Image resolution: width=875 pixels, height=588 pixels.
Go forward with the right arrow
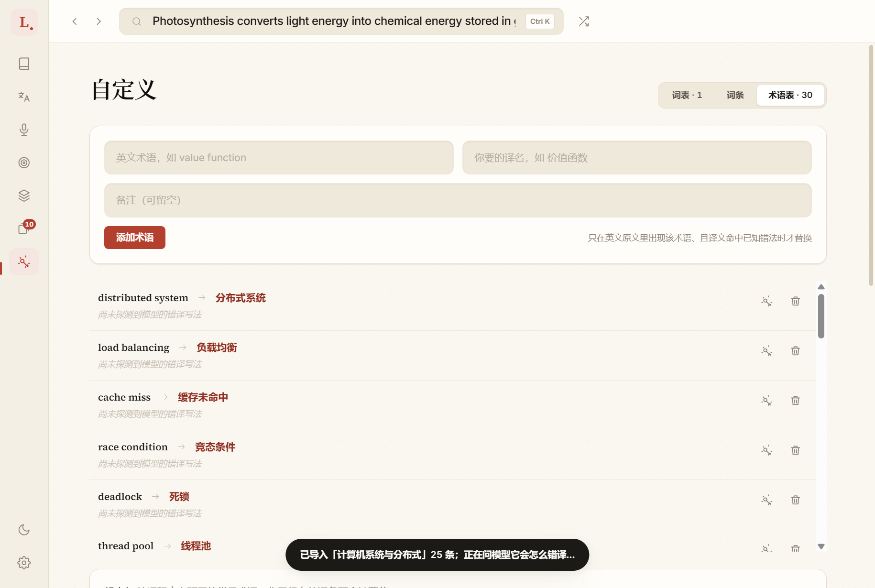tap(98, 22)
